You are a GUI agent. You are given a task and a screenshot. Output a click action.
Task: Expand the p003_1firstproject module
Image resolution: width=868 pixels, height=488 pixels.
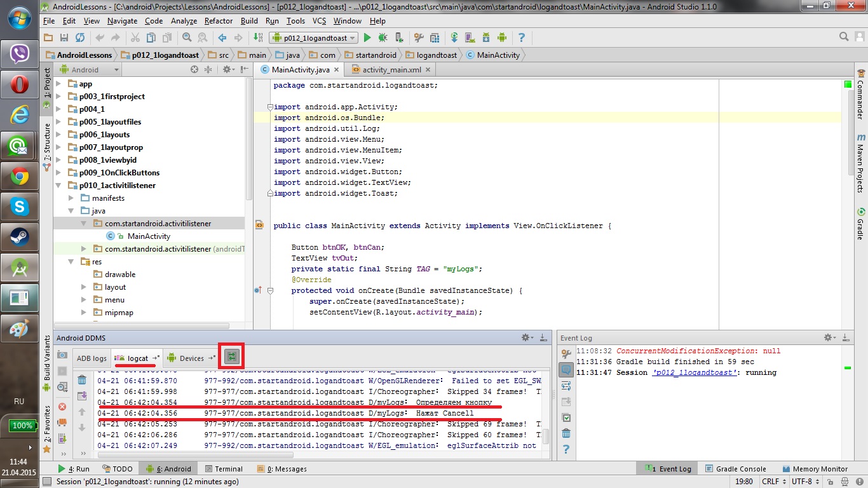(58, 97)
